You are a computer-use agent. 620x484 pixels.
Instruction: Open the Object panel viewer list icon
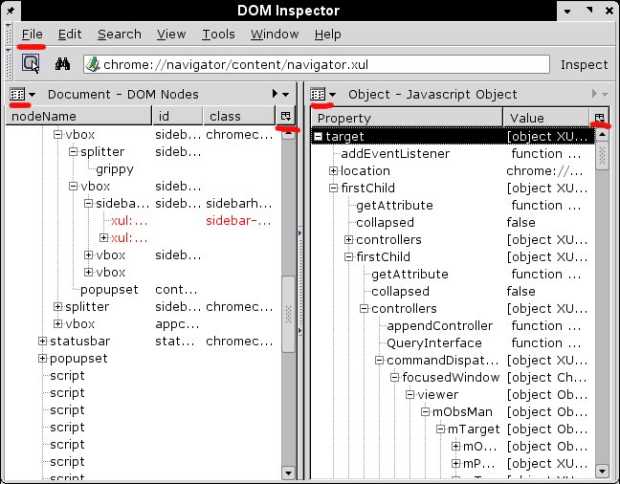[x=318, y=95]
